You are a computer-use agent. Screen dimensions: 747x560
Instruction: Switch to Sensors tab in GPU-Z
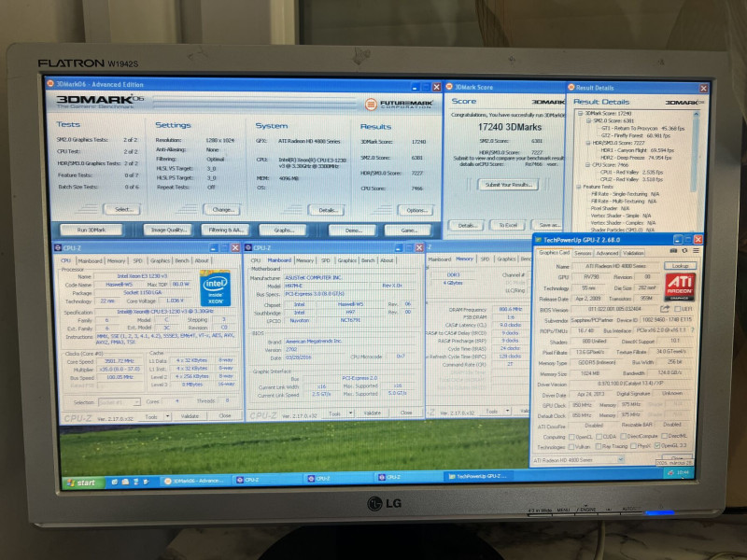pyautogui.click(x=583, y=253)
